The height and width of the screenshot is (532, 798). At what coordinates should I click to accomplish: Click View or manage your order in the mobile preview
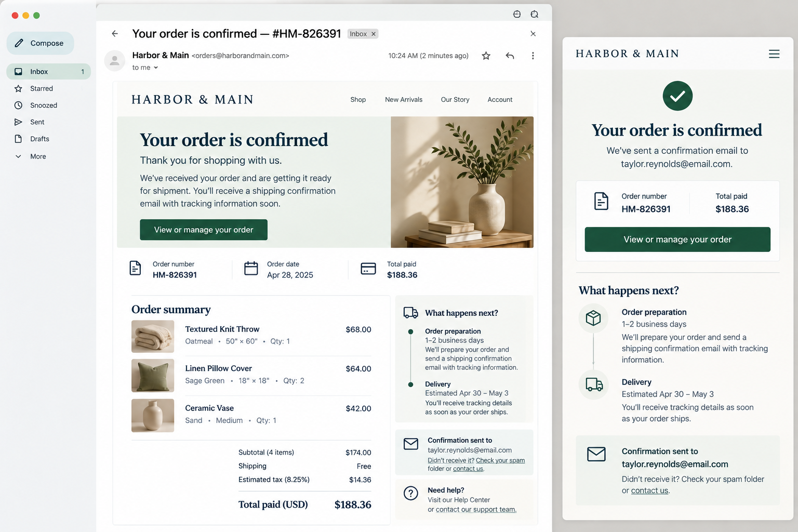(677, 240)
